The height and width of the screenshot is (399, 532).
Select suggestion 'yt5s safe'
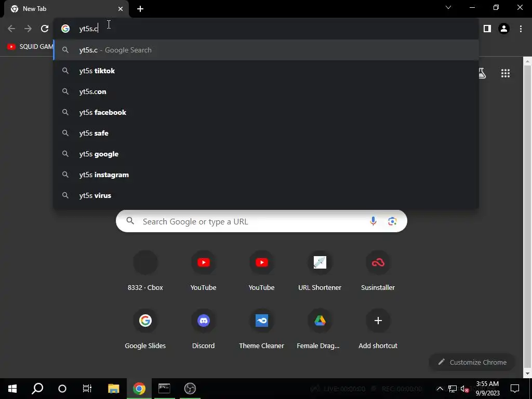point(266,133)
